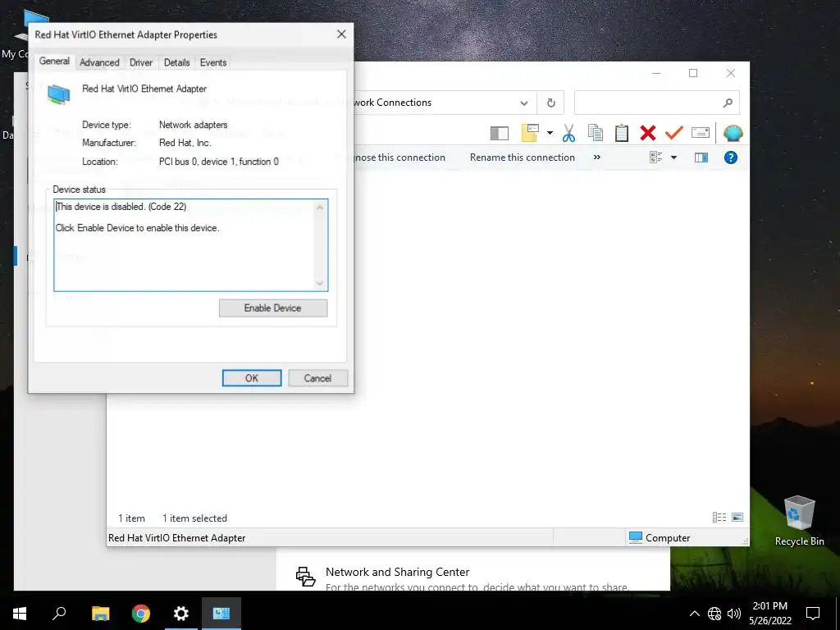Click the network globe tray icon

(x=714, y=614)
